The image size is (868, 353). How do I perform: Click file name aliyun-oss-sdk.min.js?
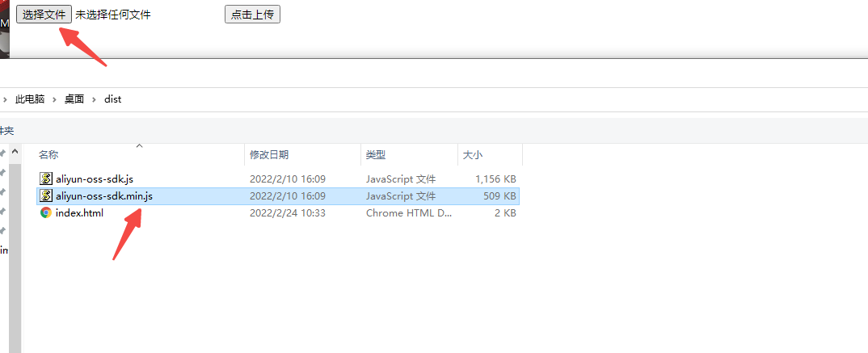(x=104, y=195)
